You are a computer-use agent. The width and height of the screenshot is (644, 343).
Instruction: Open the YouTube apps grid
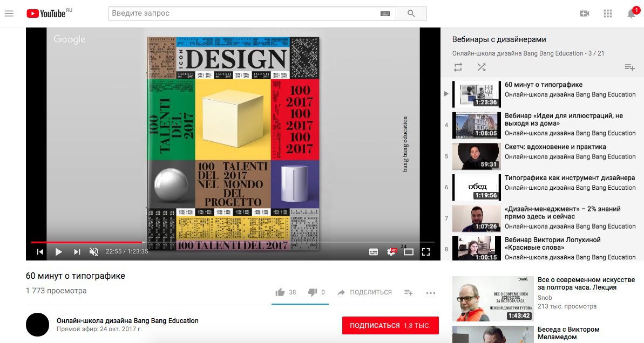point(608,13)
